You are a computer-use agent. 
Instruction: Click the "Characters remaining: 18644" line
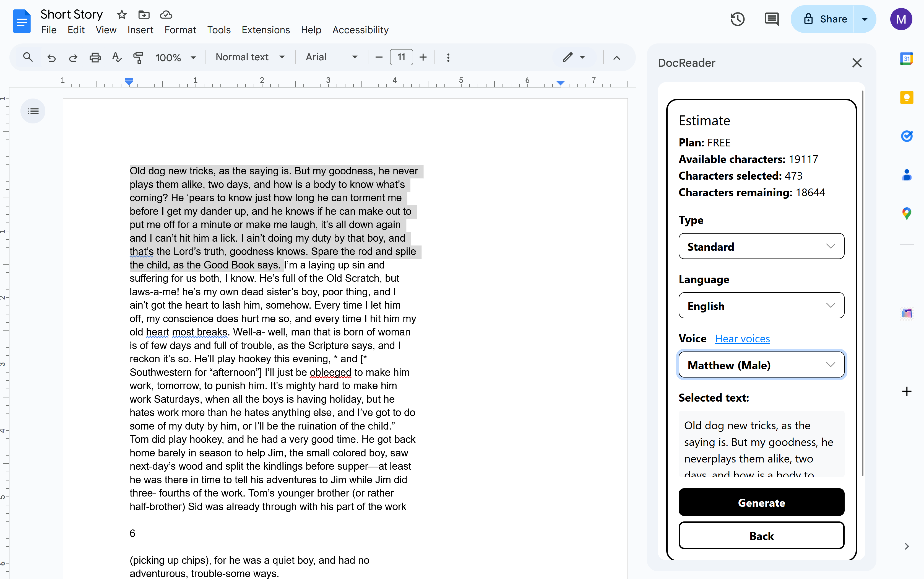(751, 192)
